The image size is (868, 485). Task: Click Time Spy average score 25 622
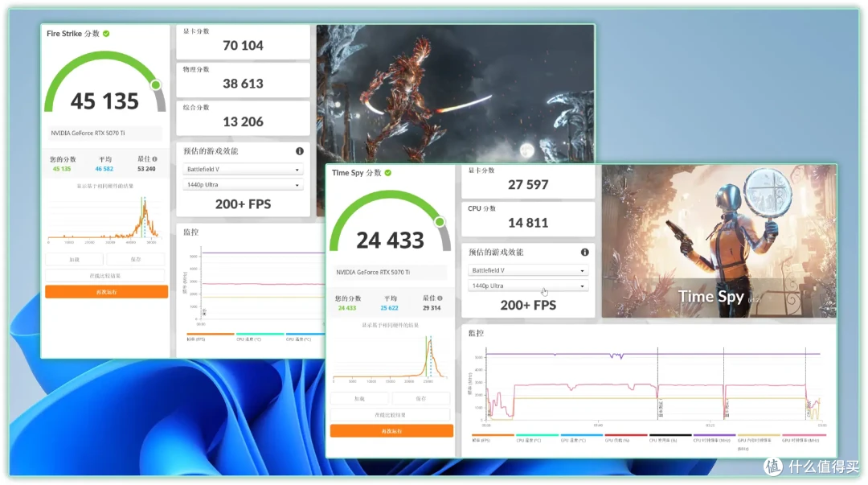(389, 308)
